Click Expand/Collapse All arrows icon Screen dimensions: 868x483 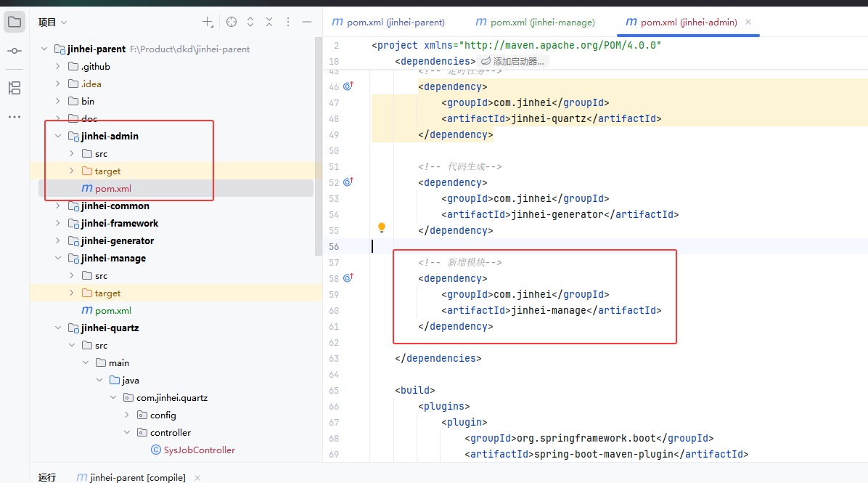click(x=250, y=23)
